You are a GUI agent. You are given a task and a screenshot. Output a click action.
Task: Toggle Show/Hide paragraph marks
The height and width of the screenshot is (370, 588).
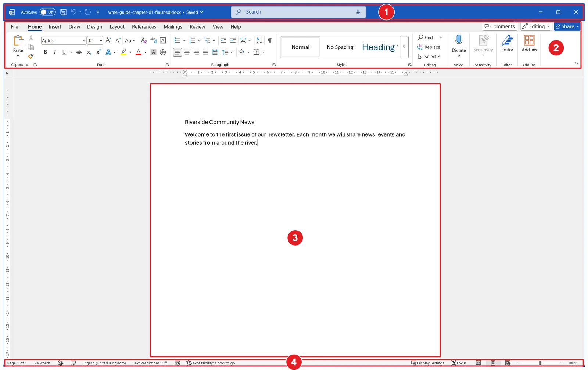point(270,40)
